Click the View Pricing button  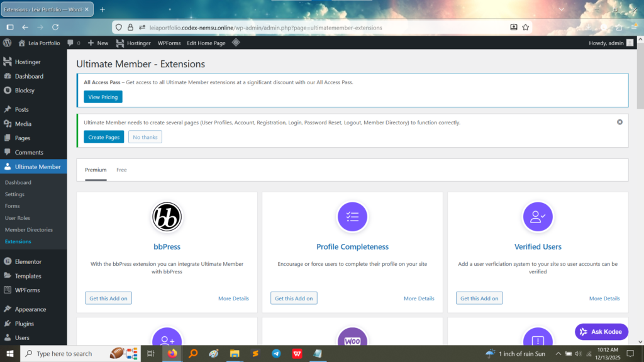pyautogui.click(x=103, y=97)
